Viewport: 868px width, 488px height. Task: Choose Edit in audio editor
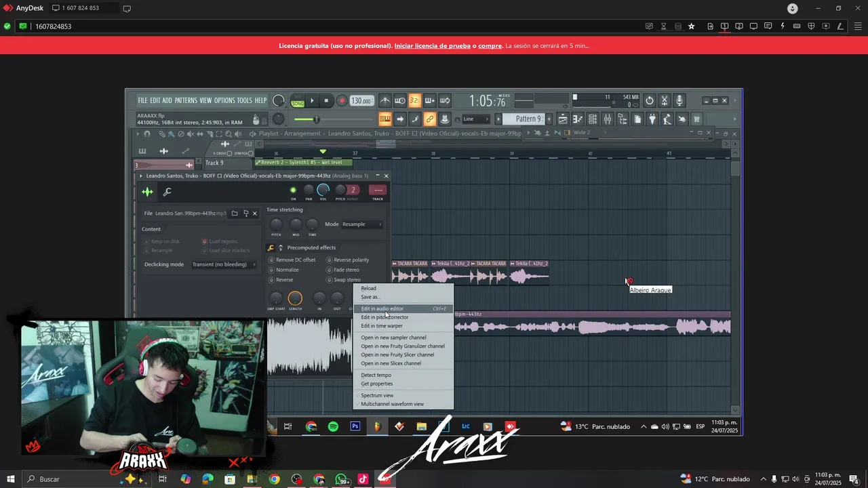[x=403, y=308]
